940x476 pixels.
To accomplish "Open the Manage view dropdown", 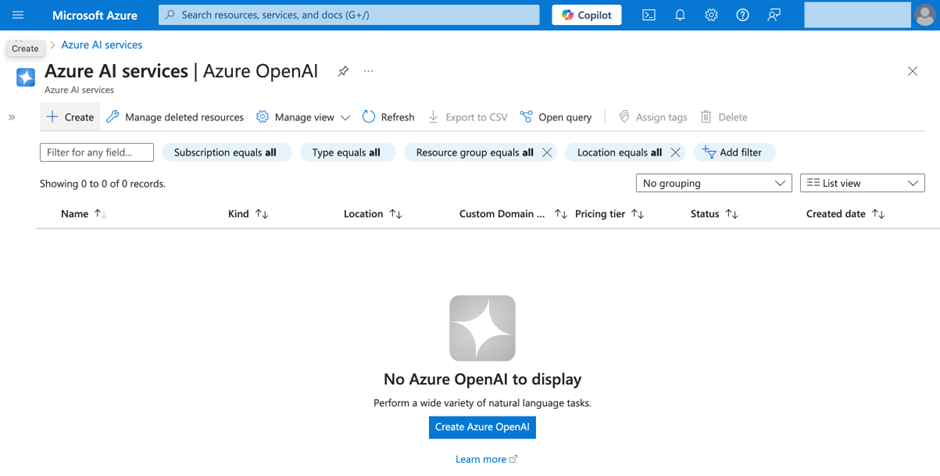I will (303, 117).
